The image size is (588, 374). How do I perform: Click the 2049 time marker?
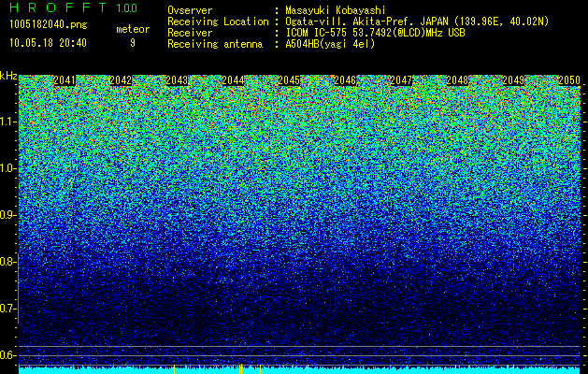click(x=513, y=80)
